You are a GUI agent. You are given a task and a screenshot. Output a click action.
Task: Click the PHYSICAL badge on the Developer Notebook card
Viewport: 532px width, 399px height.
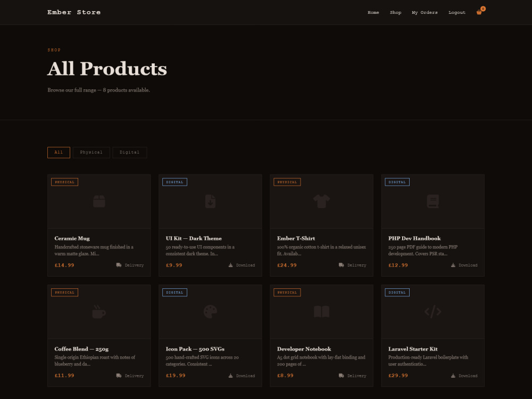click(287, 293)
